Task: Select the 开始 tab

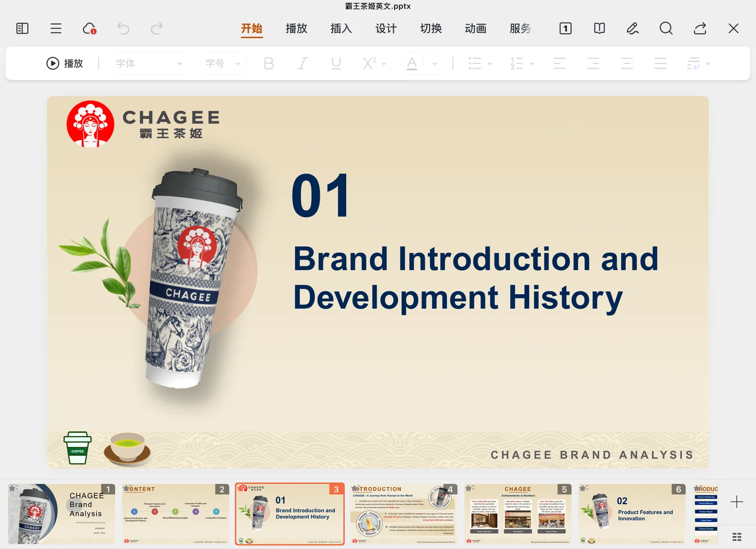Action: [x=252, y=28]
